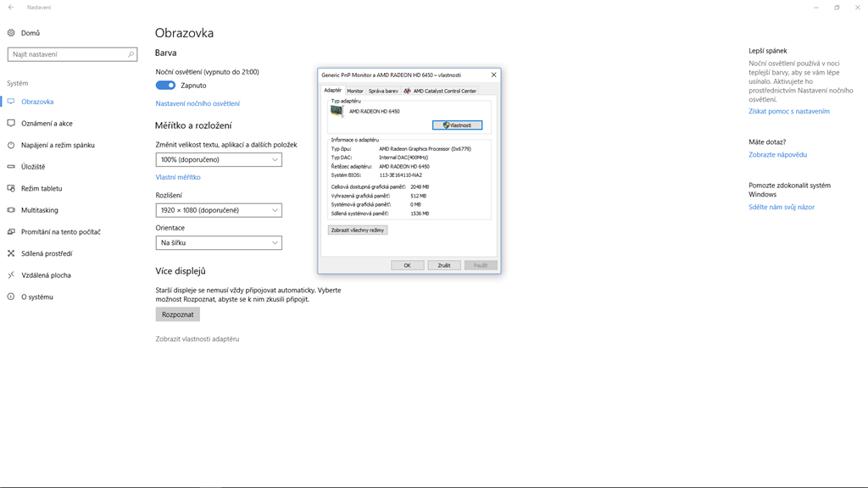Viewport: 868px width, 488px height.
Task: Click the chip type value AMD Radeon Graphics Processor (0x6779)
Action: point(426,149)
